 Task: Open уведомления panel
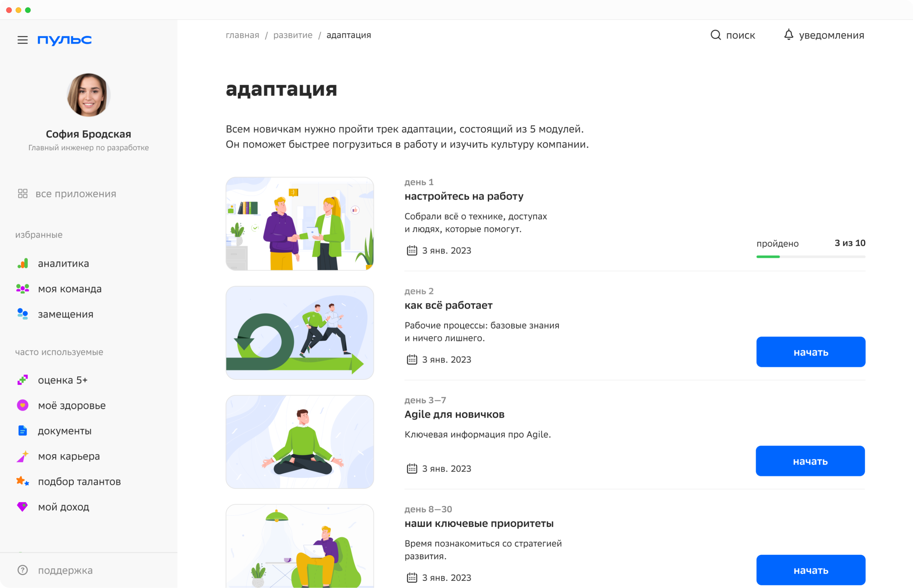(824, 35)
